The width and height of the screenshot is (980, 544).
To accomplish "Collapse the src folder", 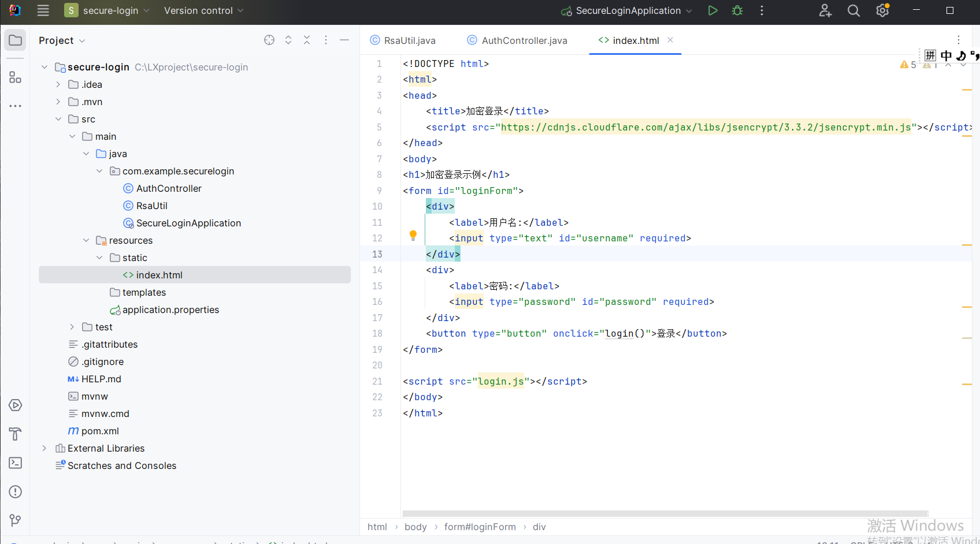I will coord(58,119).
